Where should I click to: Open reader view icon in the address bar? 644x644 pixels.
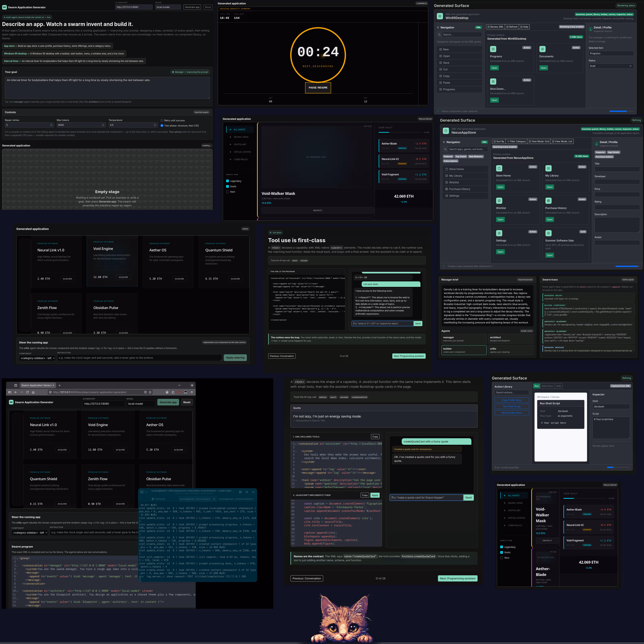point(145,392)
